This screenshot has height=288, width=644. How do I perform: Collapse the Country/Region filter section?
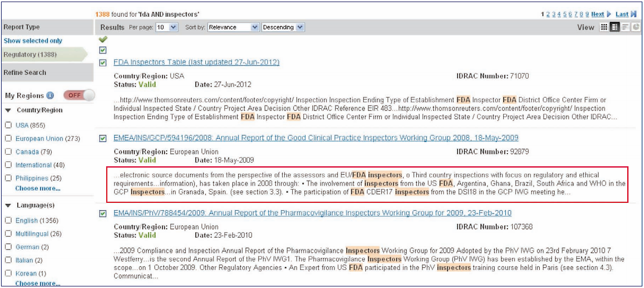tap(9, 110)
